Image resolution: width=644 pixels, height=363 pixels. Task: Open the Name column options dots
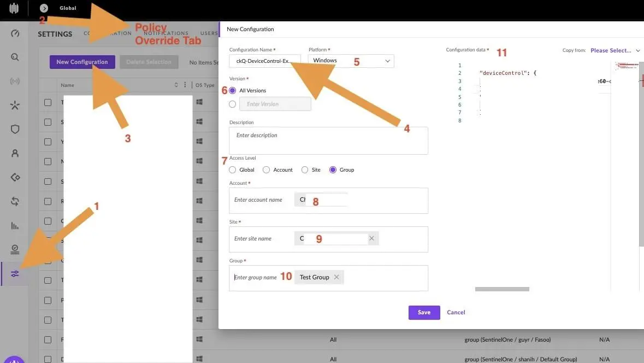[x=185, y=85]
